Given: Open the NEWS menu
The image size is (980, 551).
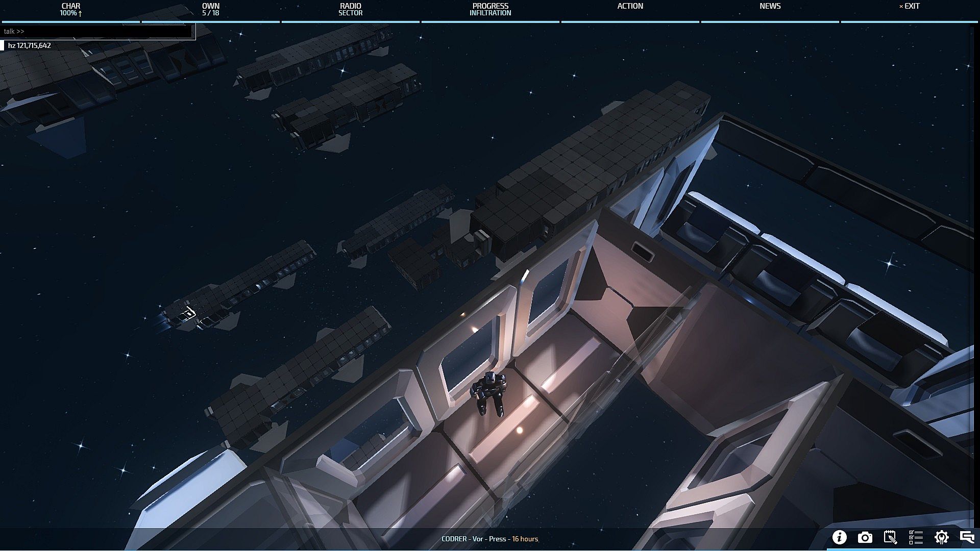Looking at the screenshot, I should coord(770,6).
